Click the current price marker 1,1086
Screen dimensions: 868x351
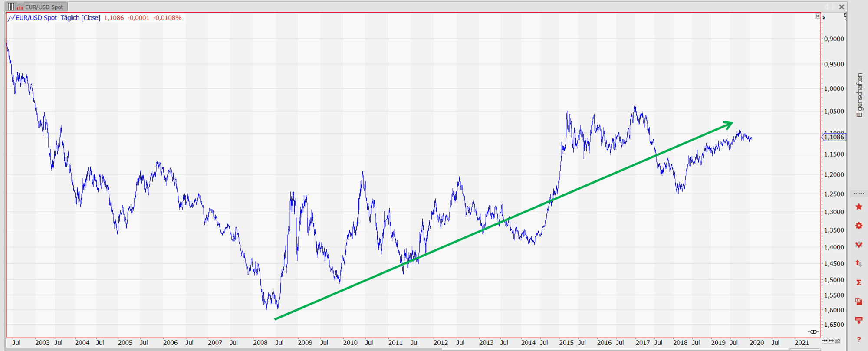[834, 137]
